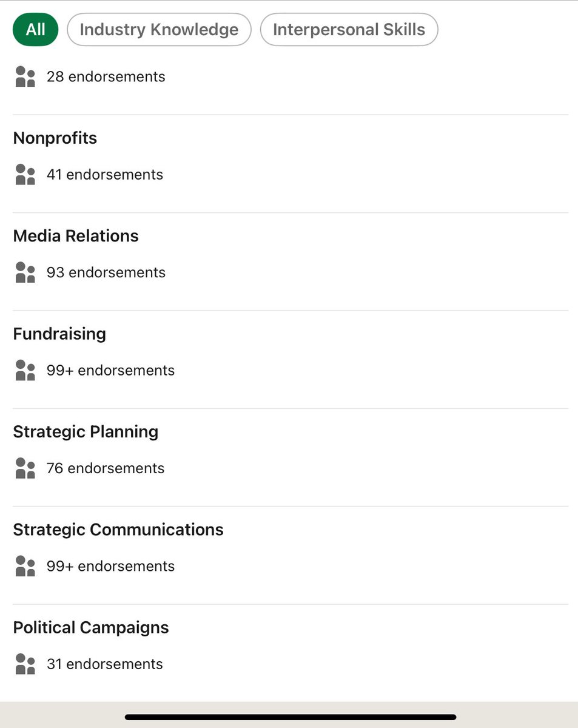Viewport: 578px width, 728px height.
Task: Open the Political Campaigns skill
Action: [91, 627]
